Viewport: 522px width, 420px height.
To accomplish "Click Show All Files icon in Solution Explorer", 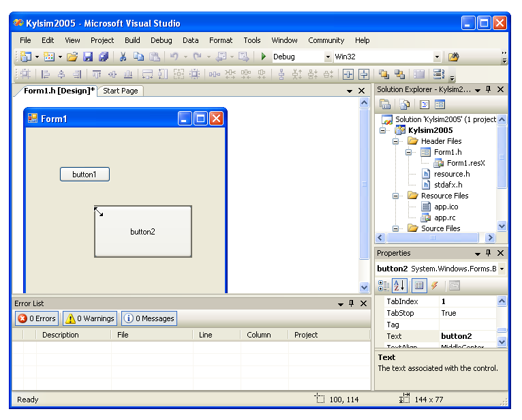I will tap(405, 104).
